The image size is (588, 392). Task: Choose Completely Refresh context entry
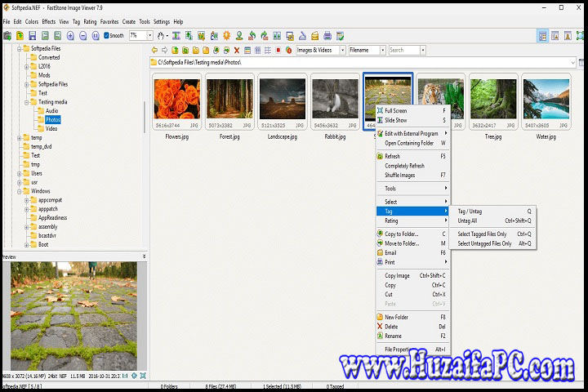(x=412, y=166)
